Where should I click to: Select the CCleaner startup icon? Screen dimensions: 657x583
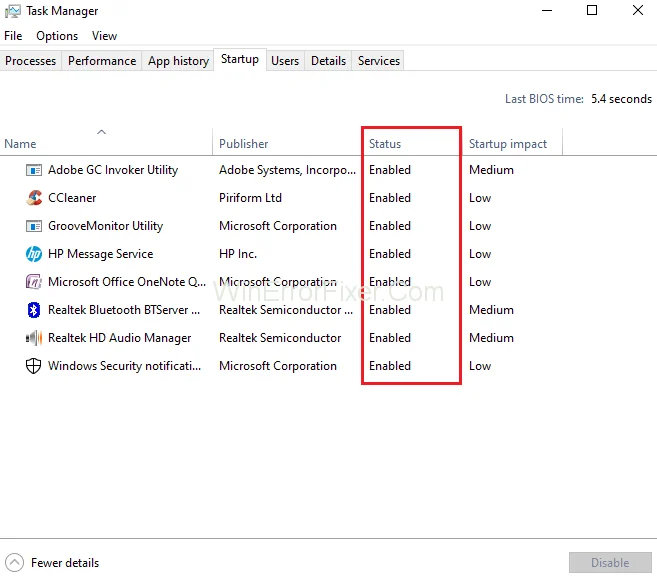pos(34,198)
